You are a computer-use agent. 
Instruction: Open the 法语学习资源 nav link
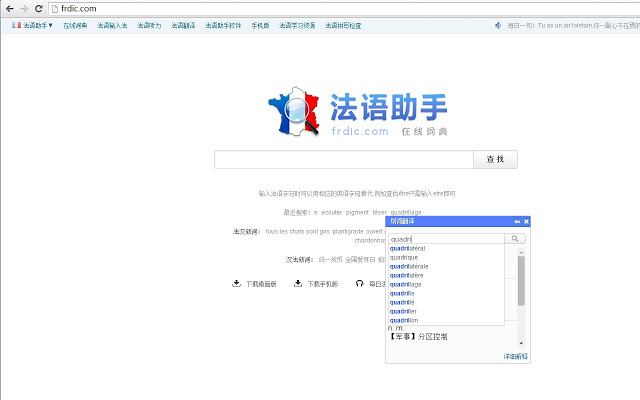[297, 26]
